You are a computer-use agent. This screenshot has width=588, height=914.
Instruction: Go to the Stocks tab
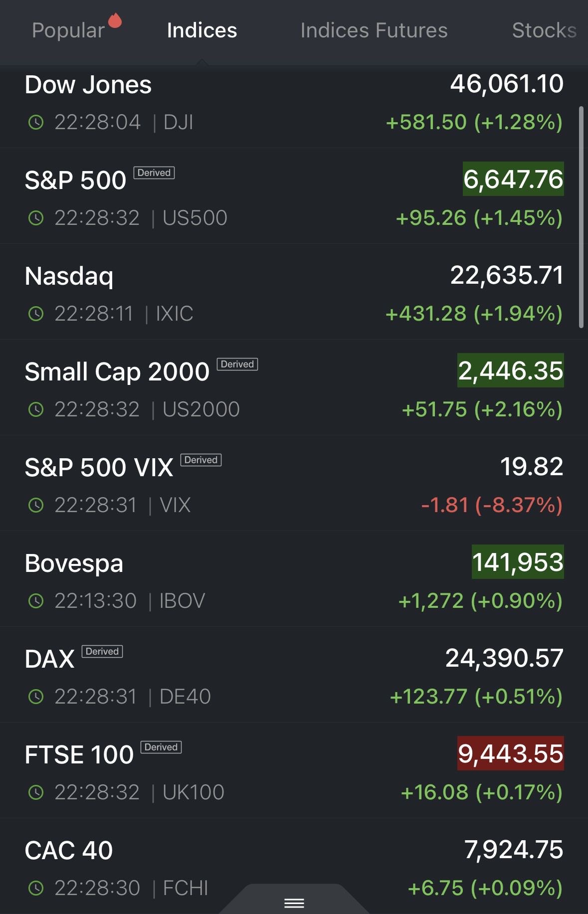pyautogui.click(x=544, y=30)
